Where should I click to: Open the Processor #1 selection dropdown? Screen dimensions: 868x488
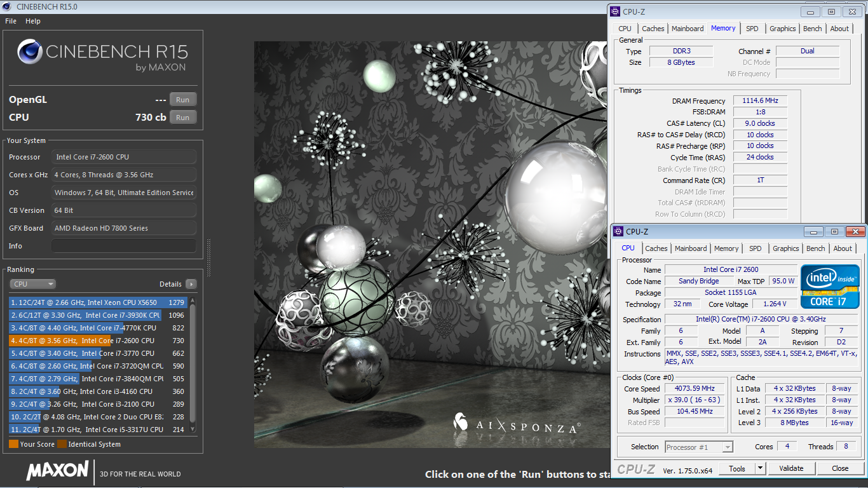[x=699, y=447]
